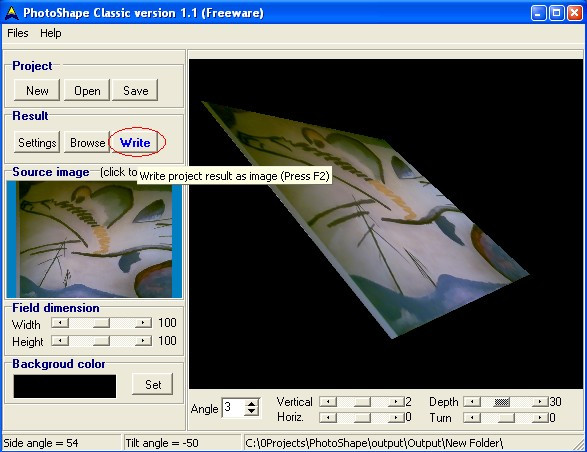Click the New project button

[37, 90]
